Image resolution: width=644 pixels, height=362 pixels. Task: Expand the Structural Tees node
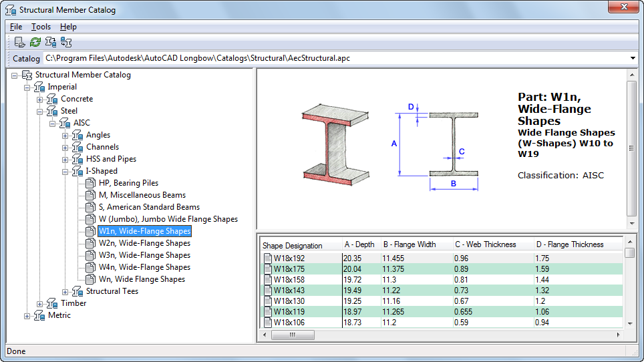click(65, 292)
